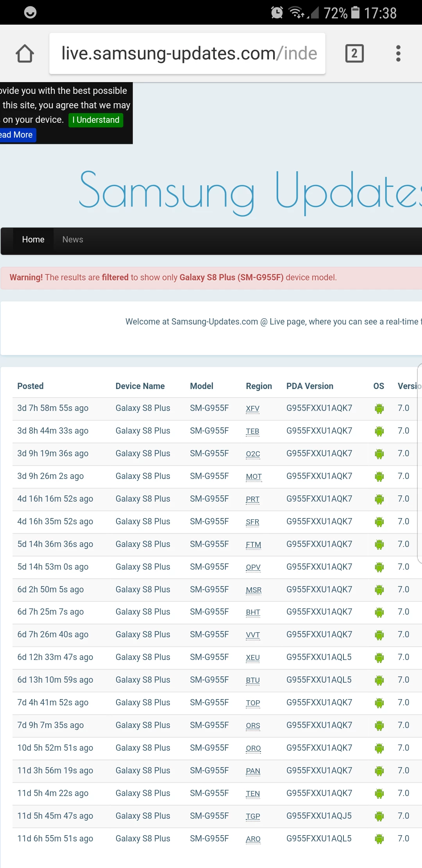This screenshot has width=422, height=868.
Task: Tap the smiley notification icon in status bar
Action: click(30, 13)
